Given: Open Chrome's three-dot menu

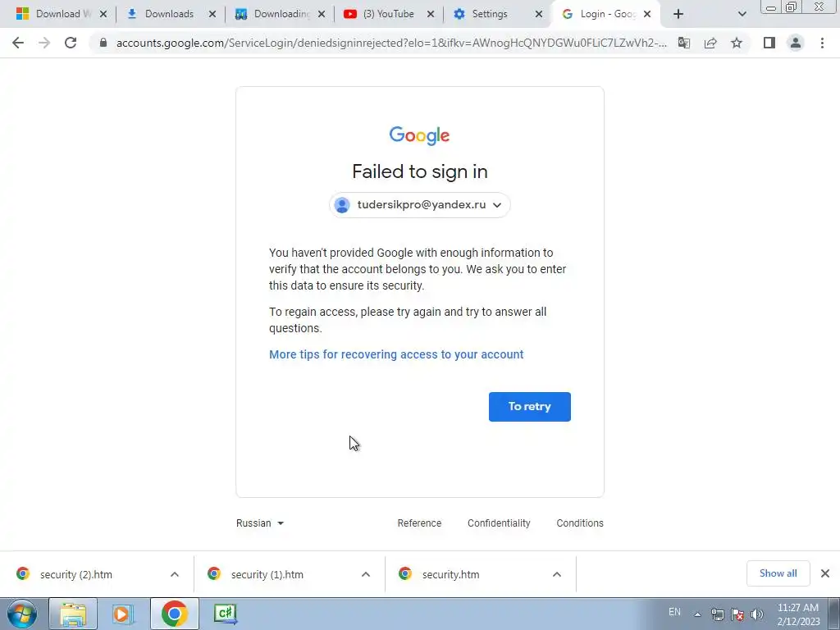Looking at the screenshot, I should click(822, 43).
